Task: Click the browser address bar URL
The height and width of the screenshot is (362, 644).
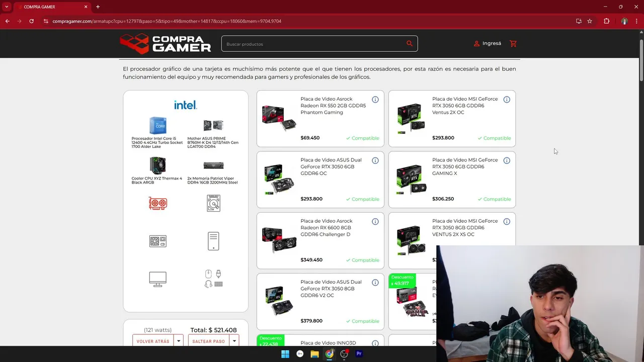Action: [167, 21]
